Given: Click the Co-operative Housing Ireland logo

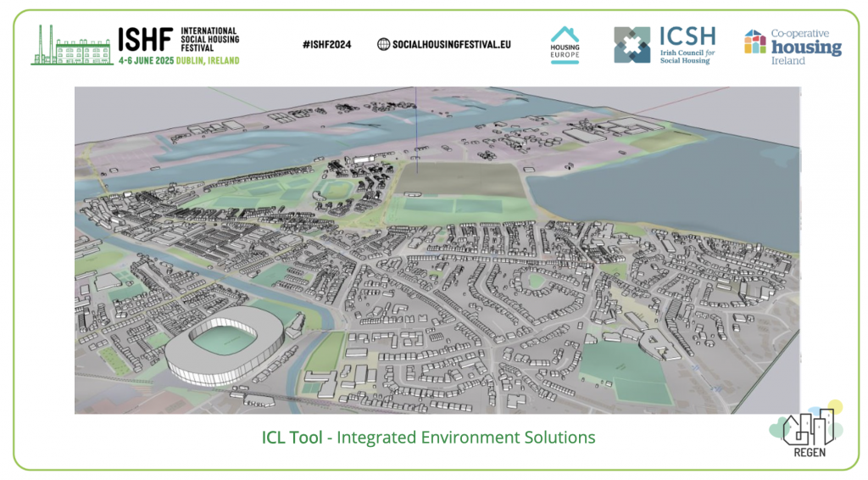Looking at the screenshot, I should pos(793,47).
